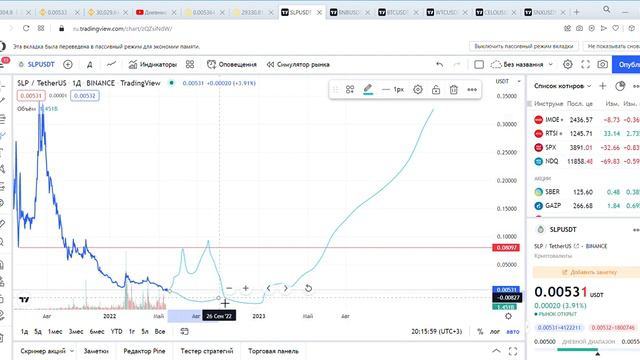
Task: Open timezone selector '20:15:59 (UTC+3)'
Action: pyautogui.click(x=436, y=331)
